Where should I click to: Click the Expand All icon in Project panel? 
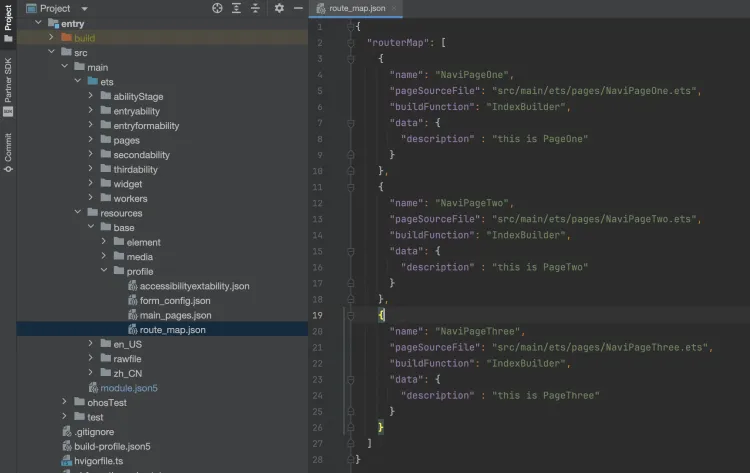point(236,8)
